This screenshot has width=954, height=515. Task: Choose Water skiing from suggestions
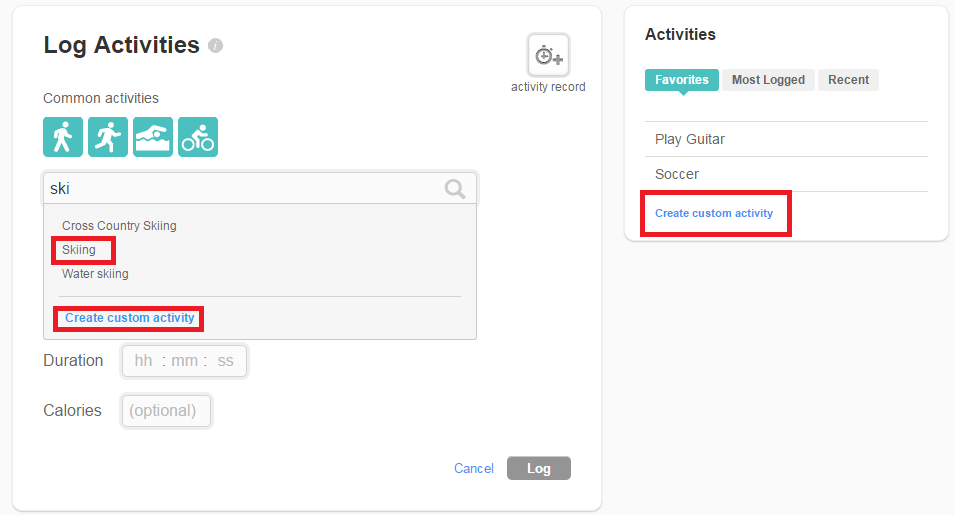coord(95,274)
